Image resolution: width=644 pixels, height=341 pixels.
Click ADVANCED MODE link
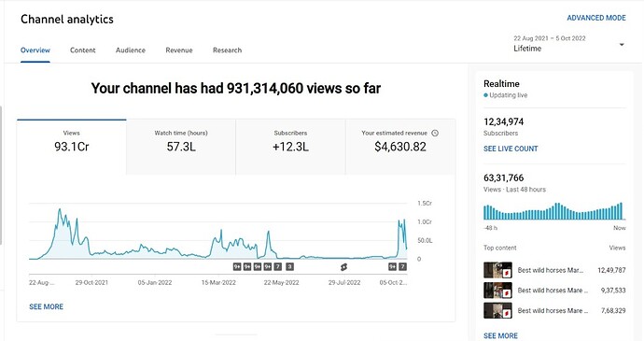pos(596,18)
